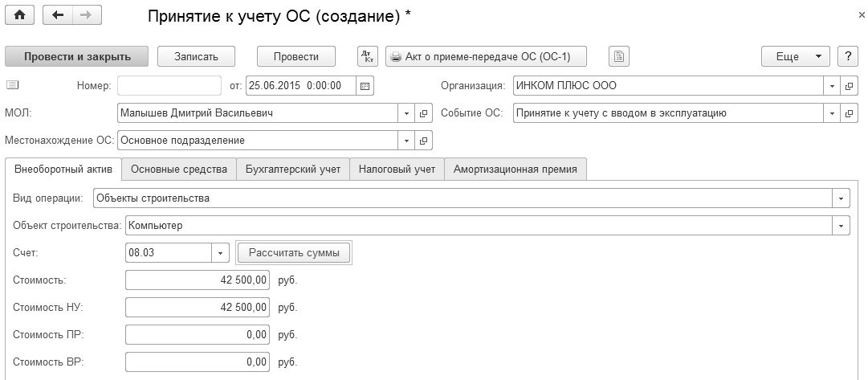Screen dimensions: 868x380
Task: Switch to Основные средства tab
Action: click(179, 170)
